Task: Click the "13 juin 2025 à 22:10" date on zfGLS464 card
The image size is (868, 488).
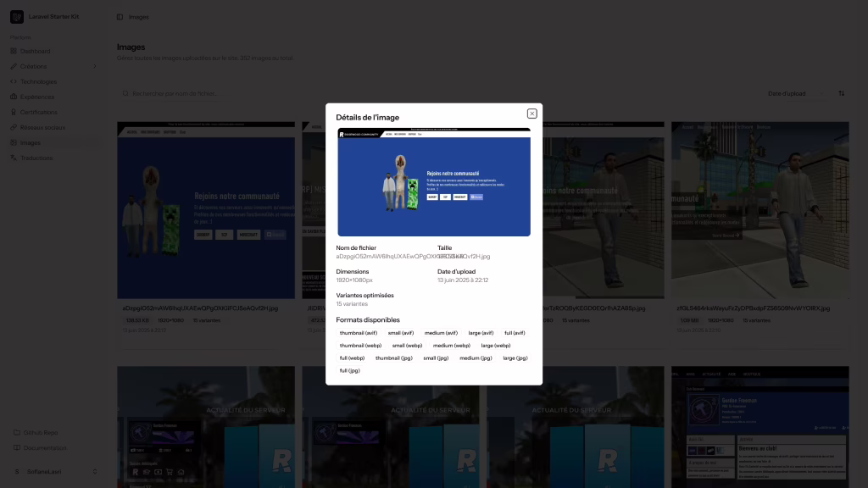Action: click(698, 330)
